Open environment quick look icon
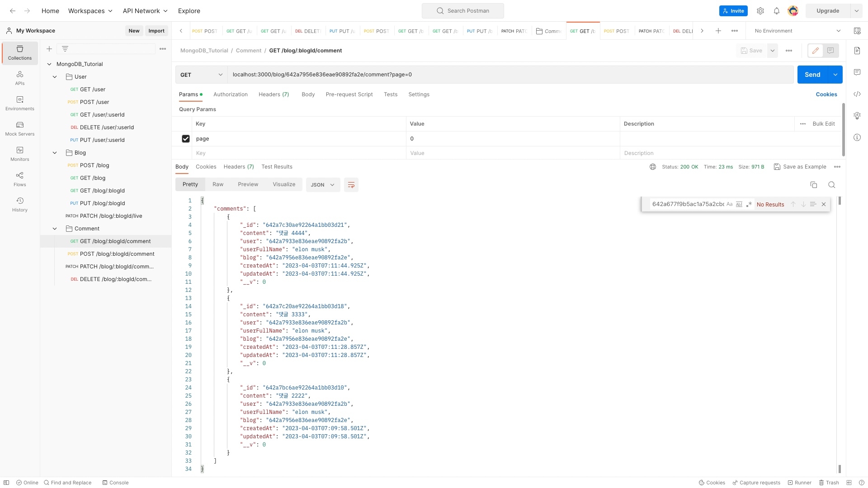The height and width of the screenshot is (488, 868). coord(857,31)
